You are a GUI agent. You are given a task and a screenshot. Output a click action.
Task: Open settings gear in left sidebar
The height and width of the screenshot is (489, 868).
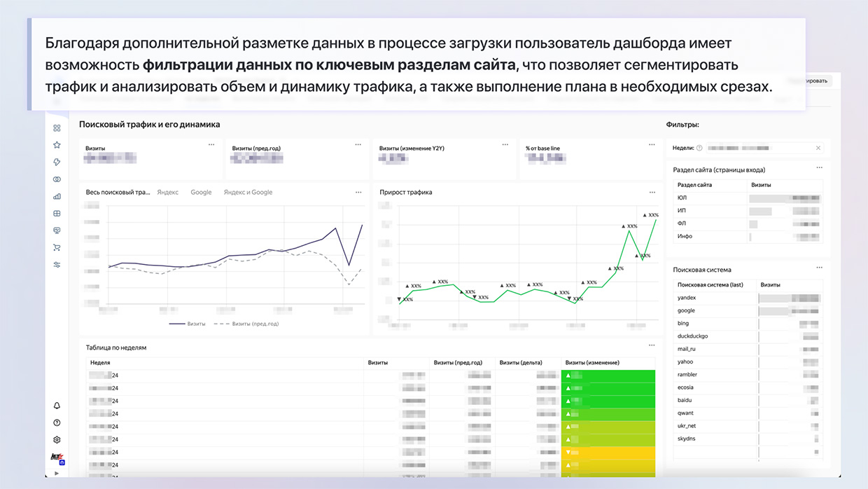[x=57, y=440]
